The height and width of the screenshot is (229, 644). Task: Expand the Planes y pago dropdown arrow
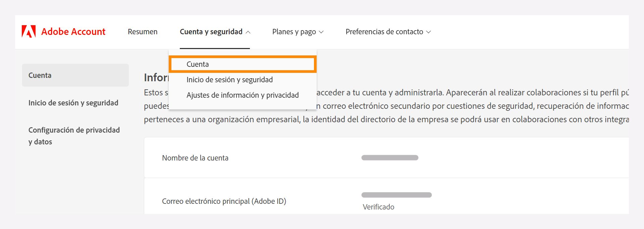[x=322, y=32]
